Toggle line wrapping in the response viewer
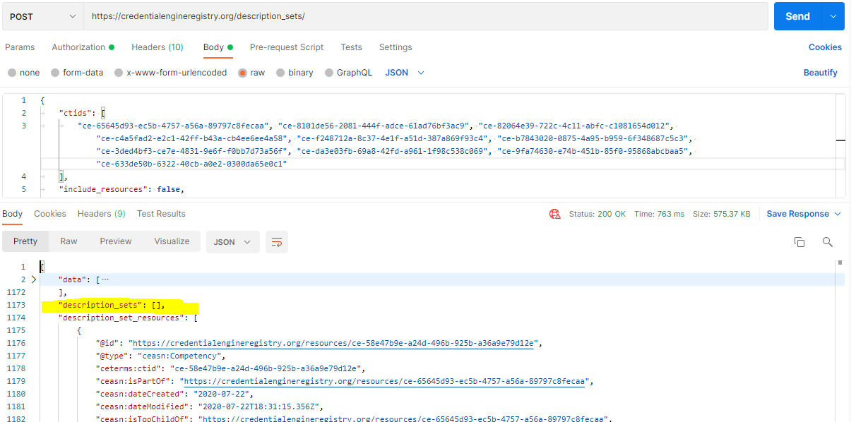The height and width of the screenshot is (422, 868). coord(276,241)
